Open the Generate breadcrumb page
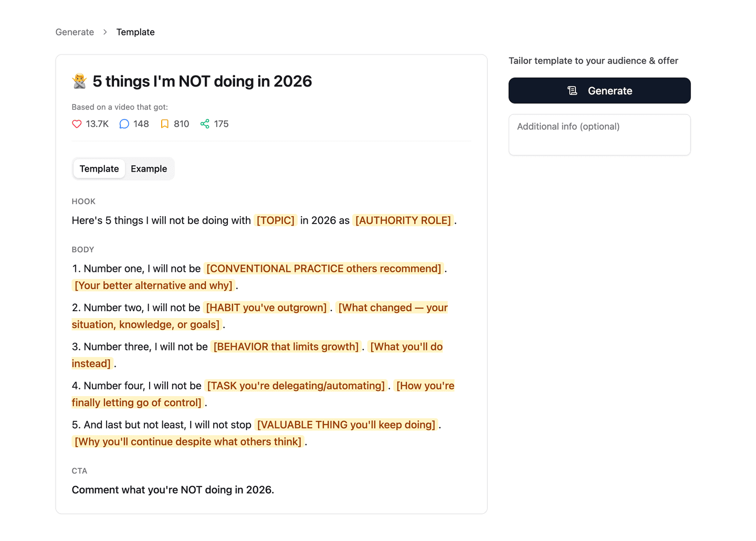This screenshot has width=756, height=541. click(x=75, y=32)
